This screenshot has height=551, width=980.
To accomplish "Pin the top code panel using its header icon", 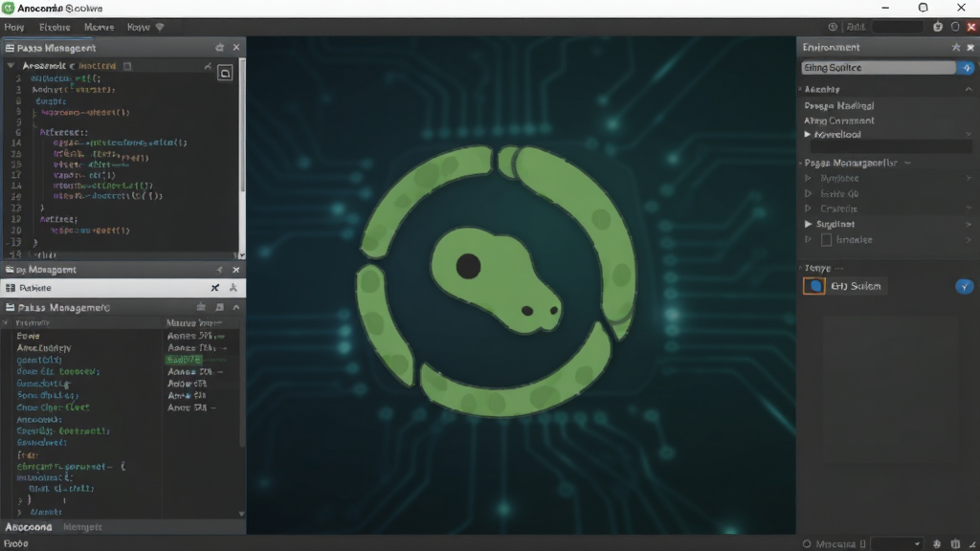I will (219, 48).
